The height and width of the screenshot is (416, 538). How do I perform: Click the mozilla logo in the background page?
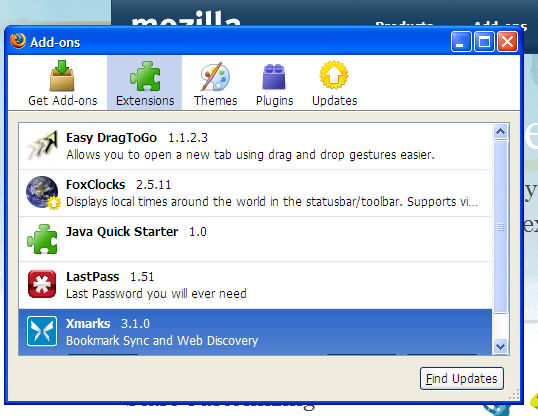tap(186, 19)
